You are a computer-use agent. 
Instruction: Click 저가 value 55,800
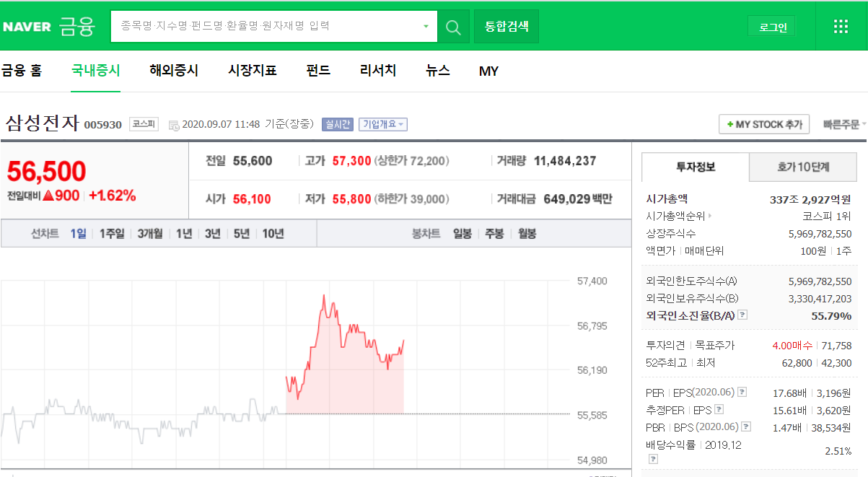pyautogui.click(x=351, y=198)
